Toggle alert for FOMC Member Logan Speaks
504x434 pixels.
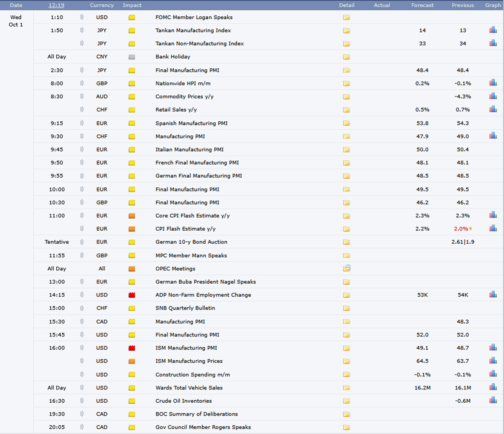point(82,17)
